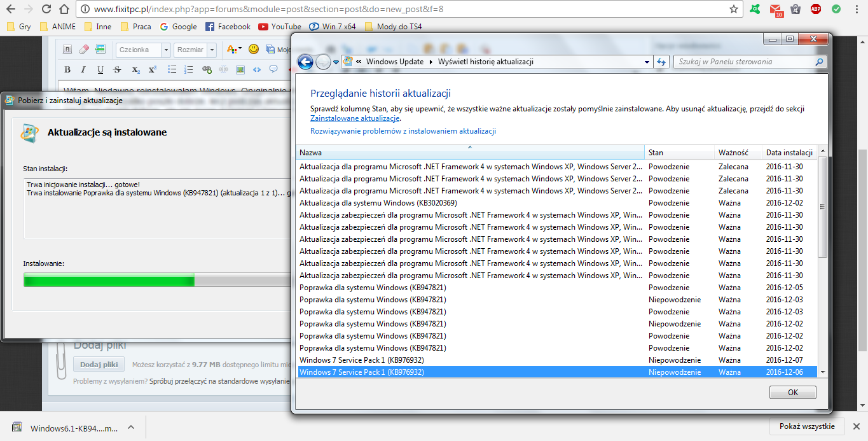Sort the list by Stan column
This screenshot has width=868, height=441.
[x=679, y=153]
